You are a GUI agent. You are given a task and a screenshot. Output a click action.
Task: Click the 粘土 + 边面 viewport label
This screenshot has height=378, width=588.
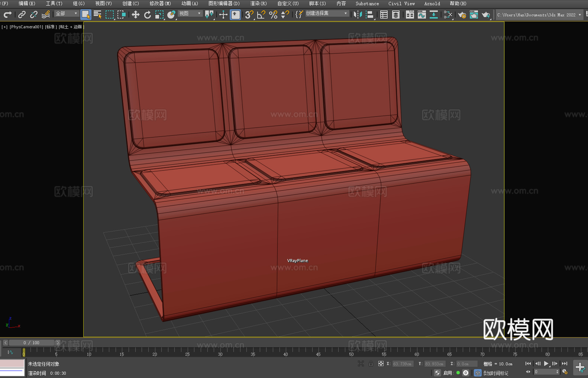tap(71, 27)
